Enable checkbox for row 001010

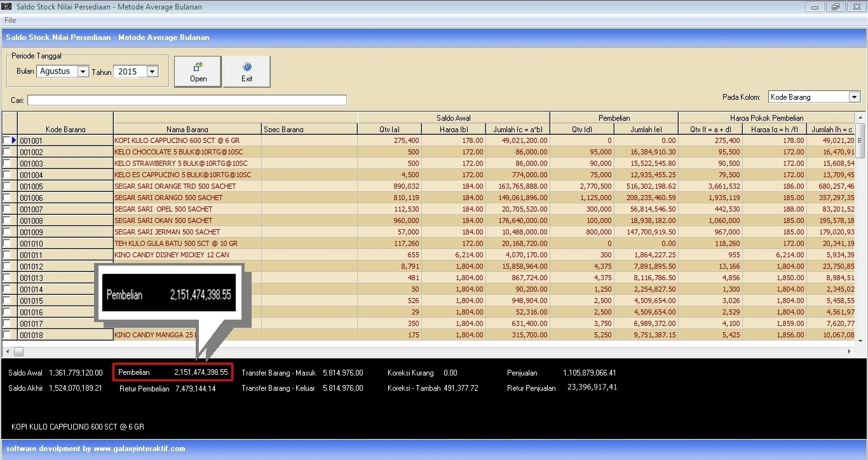[x=6, y=243]
